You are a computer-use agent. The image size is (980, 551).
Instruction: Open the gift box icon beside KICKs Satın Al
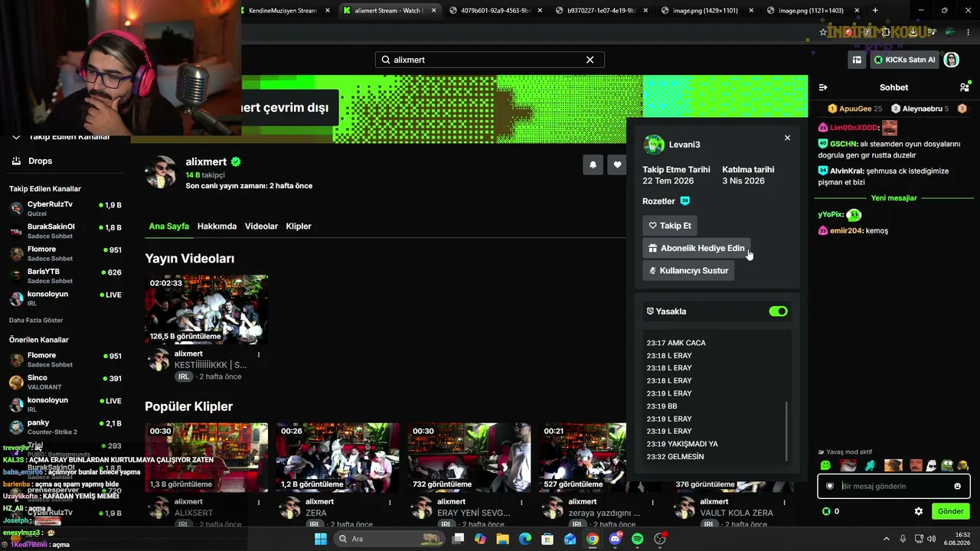click(x=857, y=60)
